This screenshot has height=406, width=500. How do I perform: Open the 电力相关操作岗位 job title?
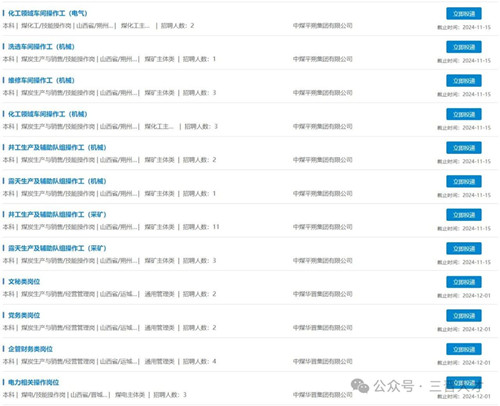(x=33, y=382)
